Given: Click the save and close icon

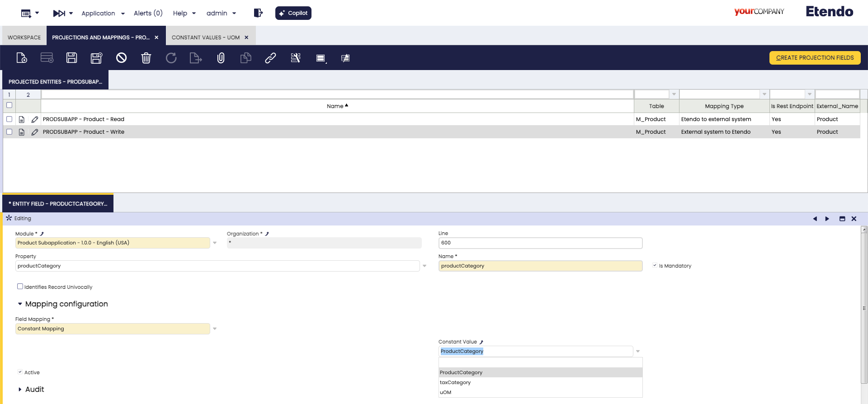Looking at the screenshot, I should click(x=97, y=58).
